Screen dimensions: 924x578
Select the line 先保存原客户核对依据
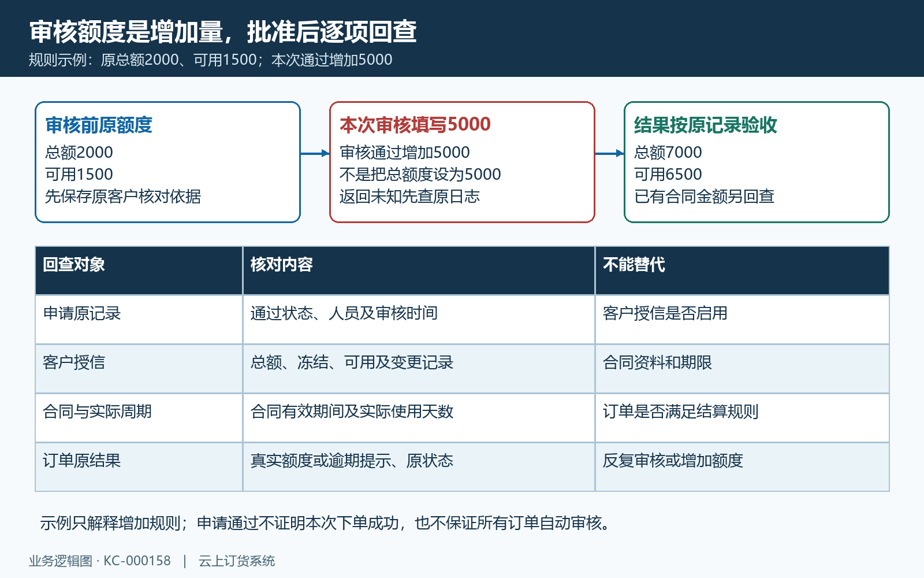click(123, 196)
